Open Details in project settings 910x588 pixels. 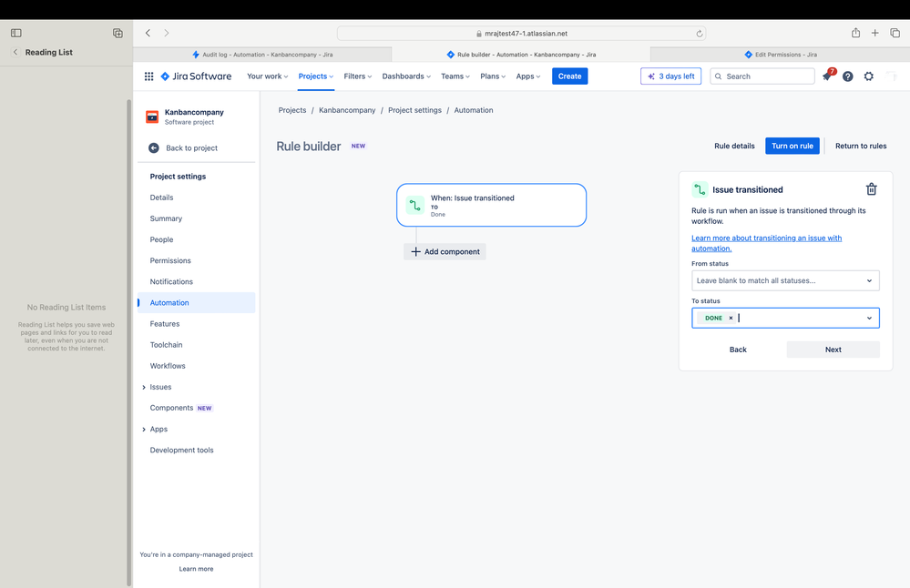click(161, 198)
